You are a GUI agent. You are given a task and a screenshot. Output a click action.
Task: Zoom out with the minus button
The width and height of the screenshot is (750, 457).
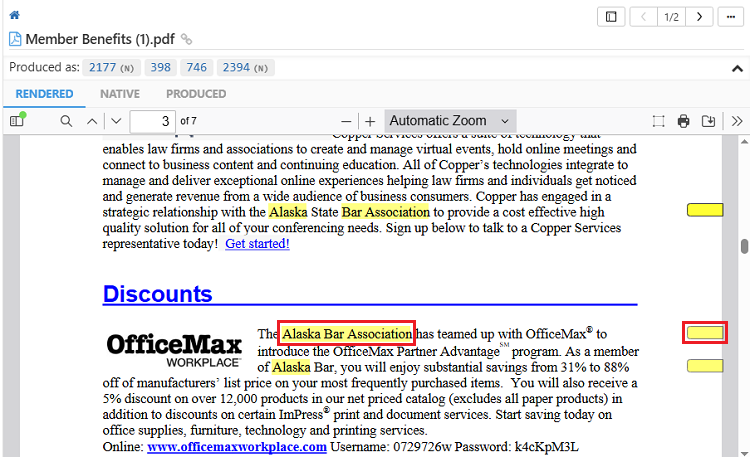[x=346, y=122]
